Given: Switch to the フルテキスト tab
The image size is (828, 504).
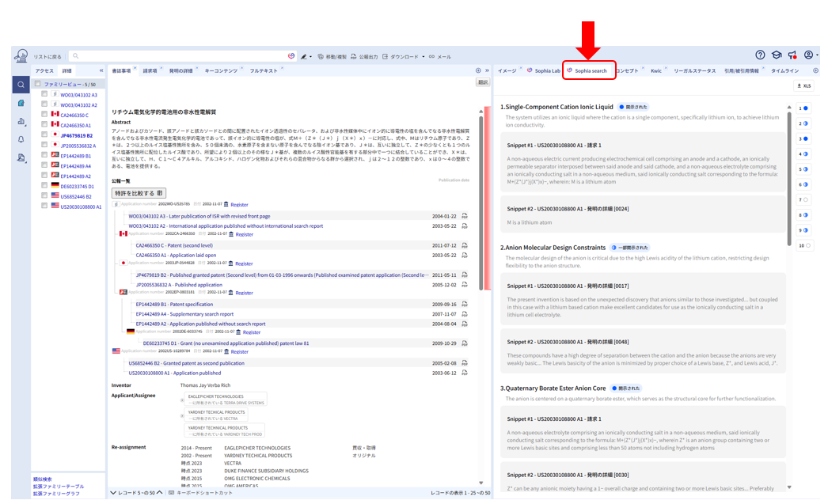Looking at the screenshot, I should point(264,70).
